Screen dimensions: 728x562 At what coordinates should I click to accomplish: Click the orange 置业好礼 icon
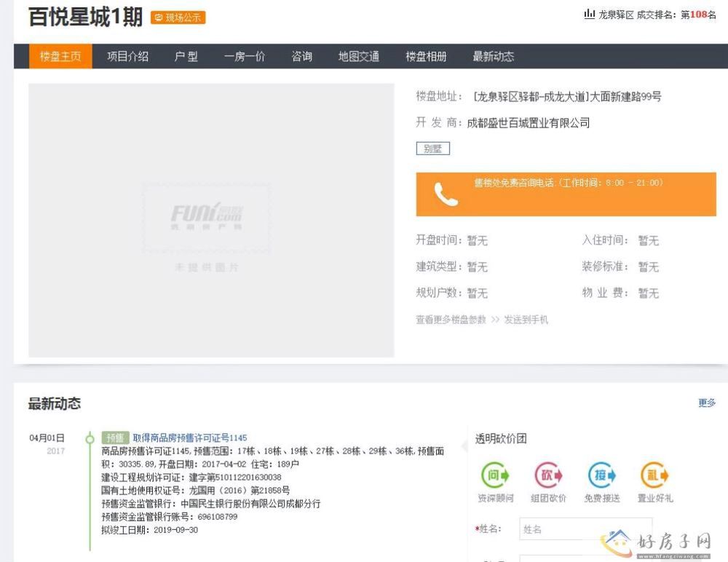(x=654, y=475)
